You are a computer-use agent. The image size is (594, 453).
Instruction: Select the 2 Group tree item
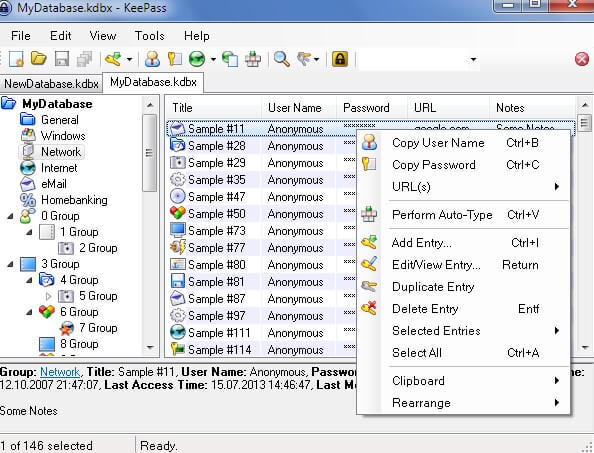[x=98, y=248]
